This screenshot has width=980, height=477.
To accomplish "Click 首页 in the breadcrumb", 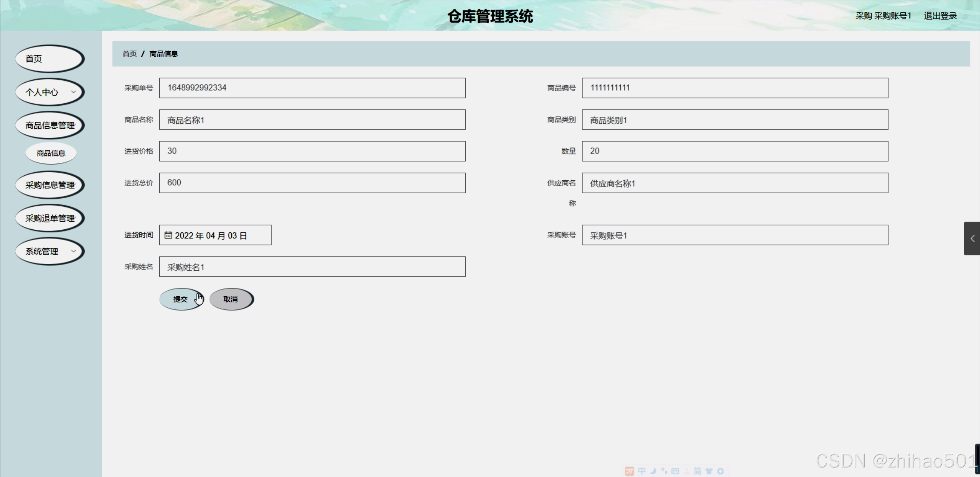I will (x=129, y=54).
